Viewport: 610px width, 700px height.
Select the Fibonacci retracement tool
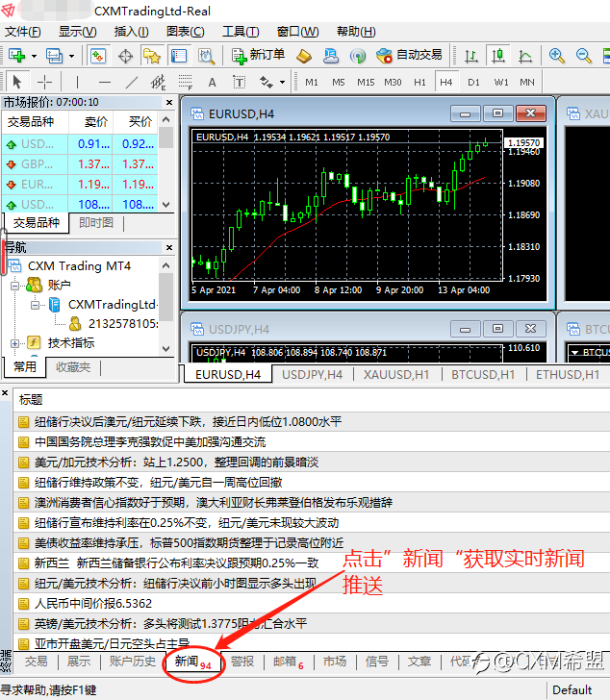[x=186, y=82]
